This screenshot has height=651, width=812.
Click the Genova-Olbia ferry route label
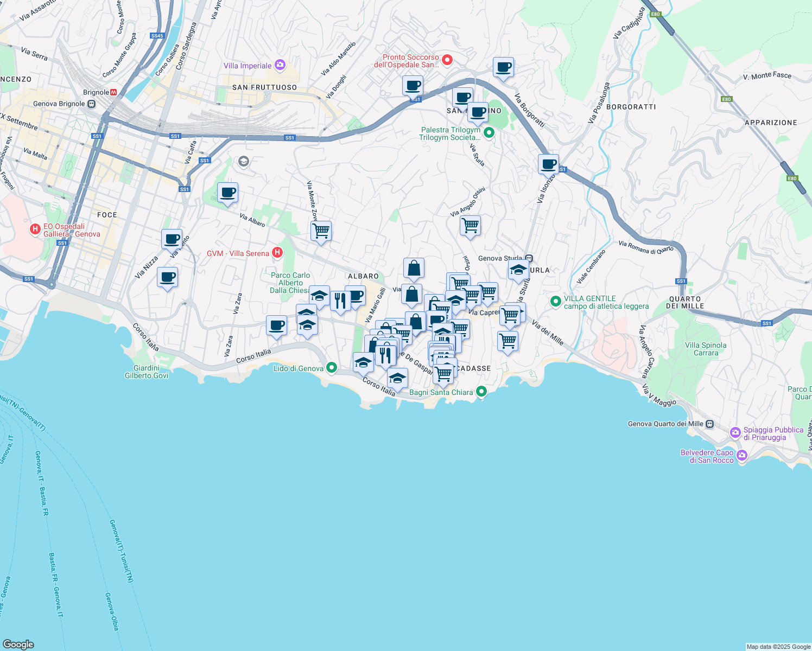[111, 611]
